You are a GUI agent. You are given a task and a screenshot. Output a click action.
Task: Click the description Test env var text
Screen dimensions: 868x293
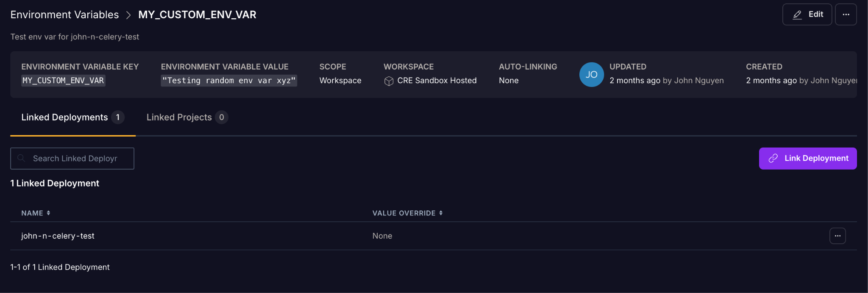coord(75,37)
